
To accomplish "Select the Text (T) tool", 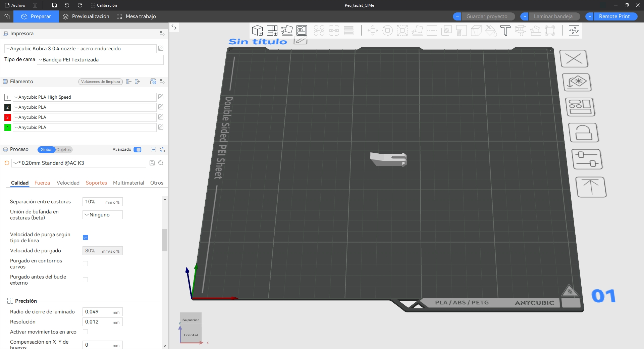I will [505, 31].
